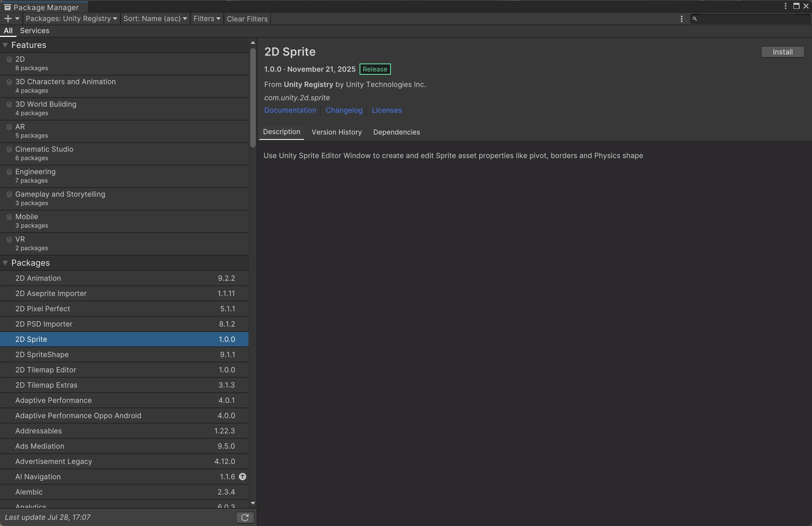Select the Package Manager window tab
The image size is (812, 526).
coord(44,7)
